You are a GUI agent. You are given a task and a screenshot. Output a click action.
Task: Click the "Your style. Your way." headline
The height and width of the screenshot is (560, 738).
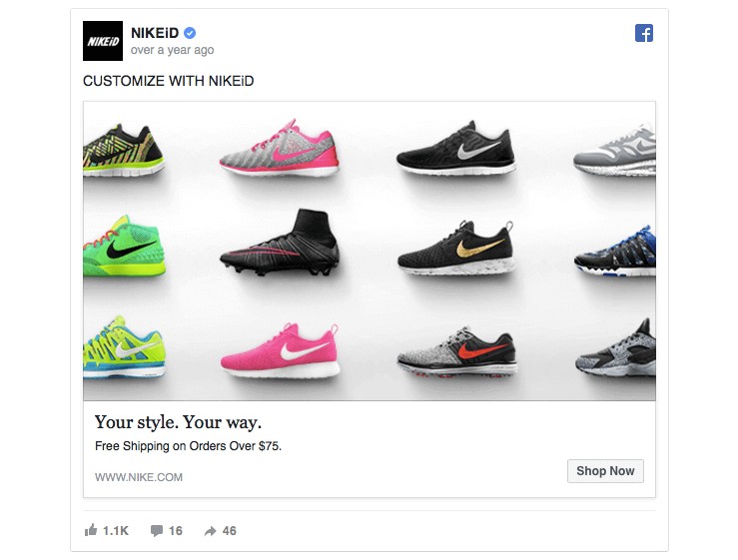pyautogui.click(x=178, y=421)
